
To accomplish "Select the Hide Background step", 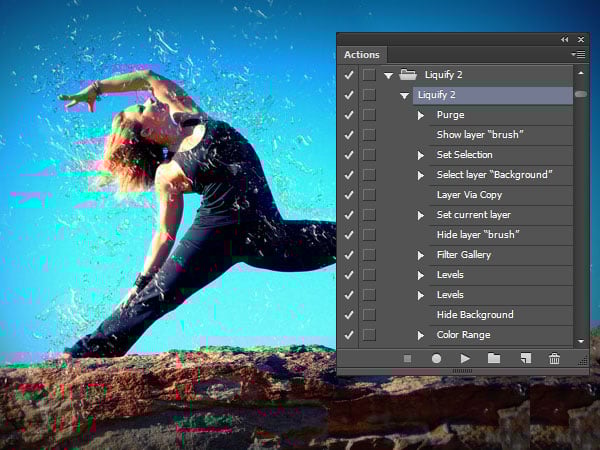I will point(474,315).
